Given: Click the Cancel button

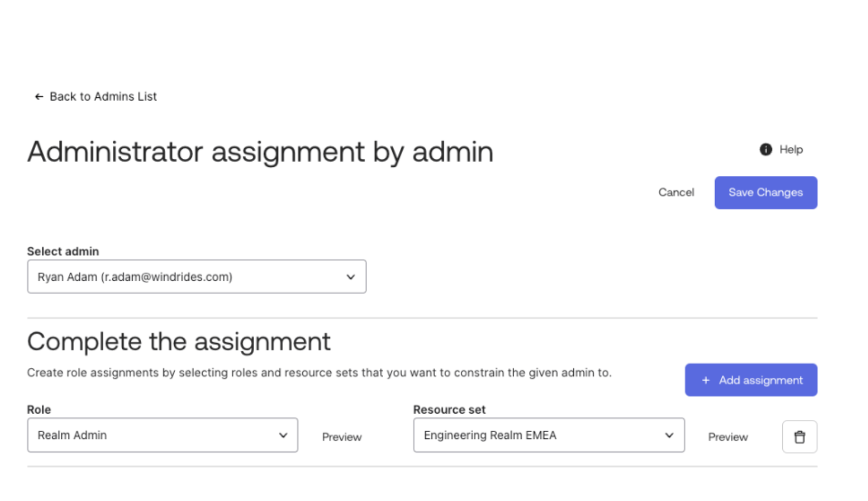Looking at the screenshot, I should click(676, 192).
